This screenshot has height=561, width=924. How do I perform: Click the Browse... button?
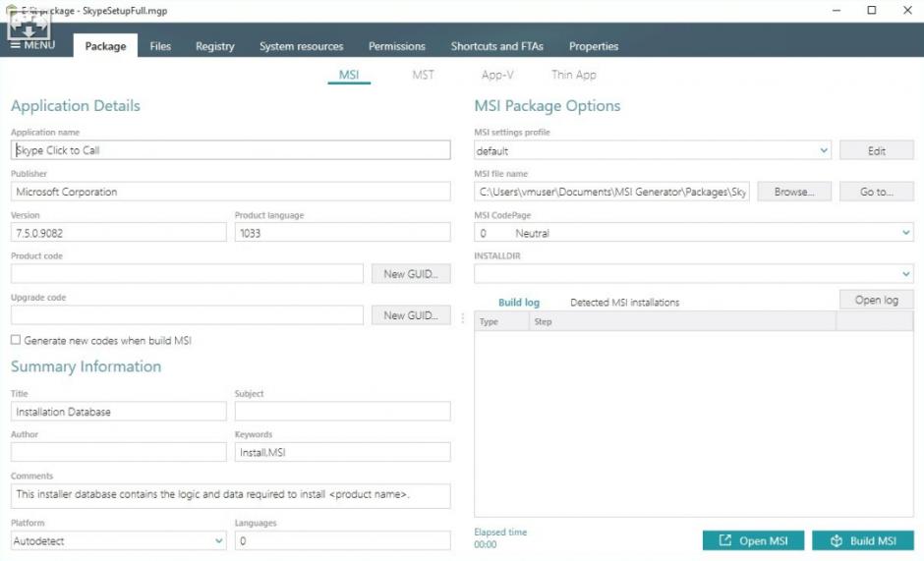click(794, 192)
